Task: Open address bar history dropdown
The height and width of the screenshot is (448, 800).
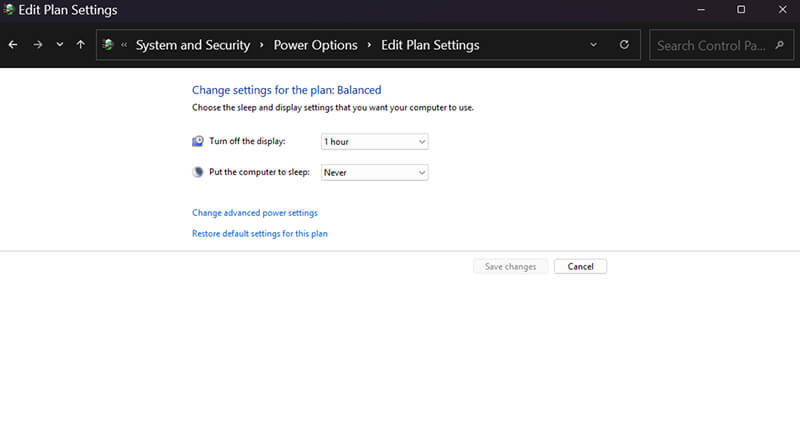Action: 593,45
